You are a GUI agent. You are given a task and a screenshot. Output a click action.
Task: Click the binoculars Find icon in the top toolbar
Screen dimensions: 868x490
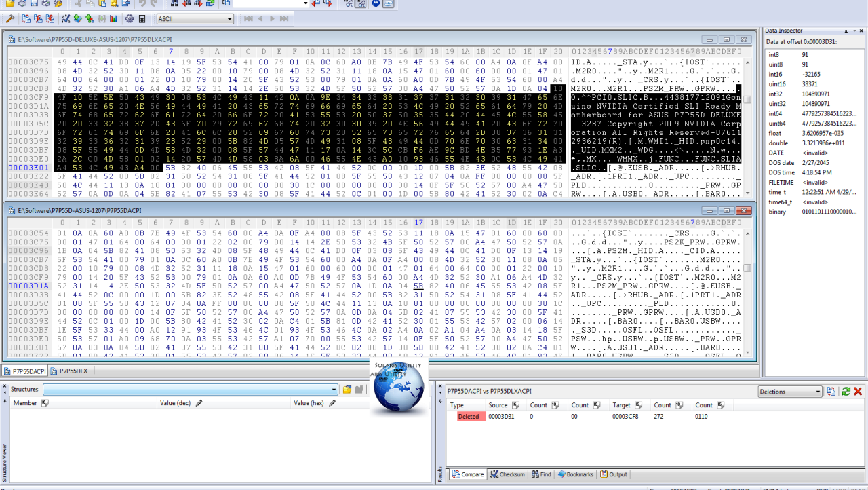(174, 3)
